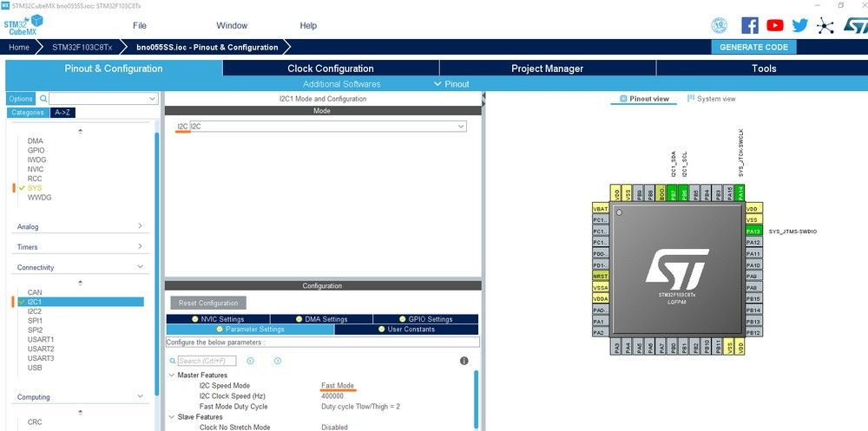Click the magnifier icon beside Options
This screenshot has height=431, width=868.
point(43,99)
